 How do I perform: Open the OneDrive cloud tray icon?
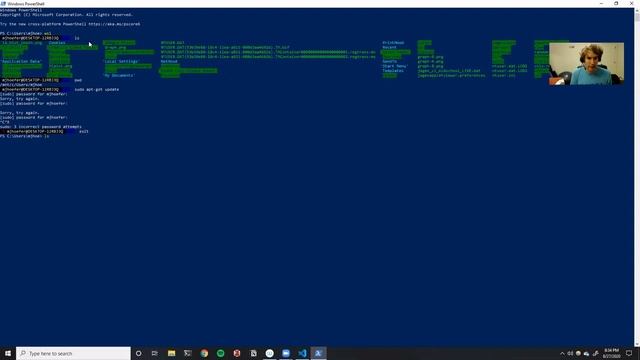click(587, 353)
